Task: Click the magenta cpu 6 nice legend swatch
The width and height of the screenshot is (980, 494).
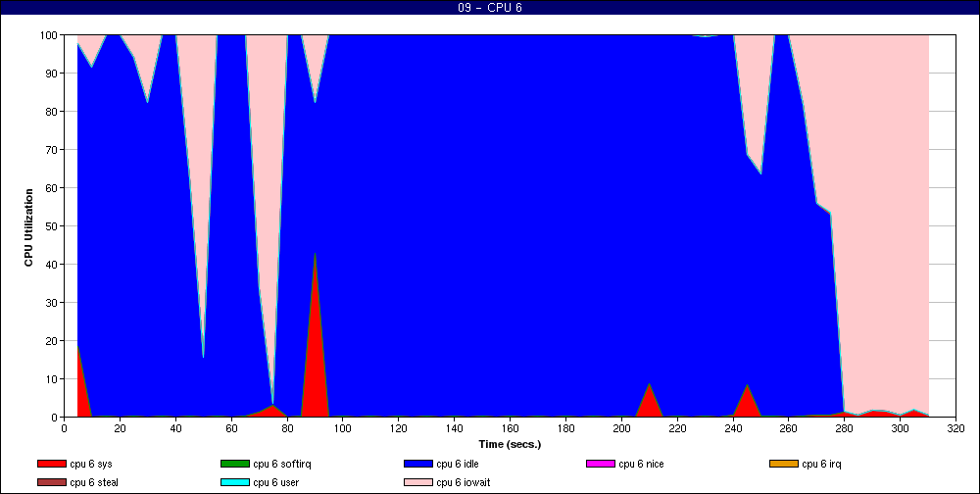Action: 600,464
